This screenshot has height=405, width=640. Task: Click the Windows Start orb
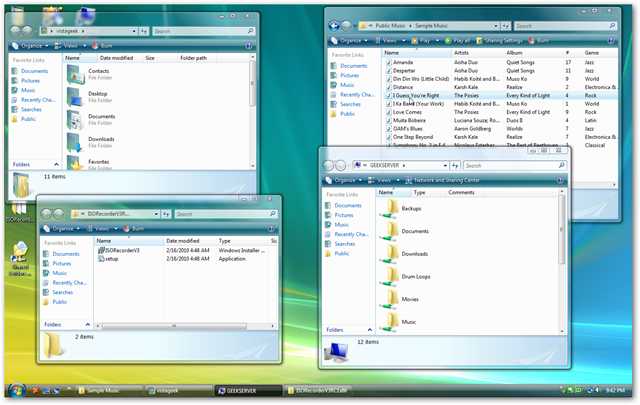(15, 390)
